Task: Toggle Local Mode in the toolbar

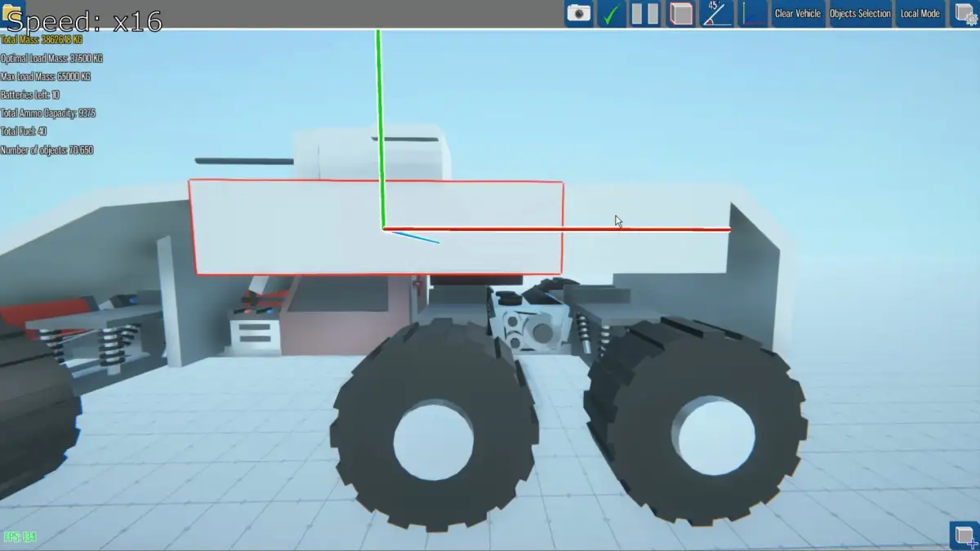Action: coord(920,13)
